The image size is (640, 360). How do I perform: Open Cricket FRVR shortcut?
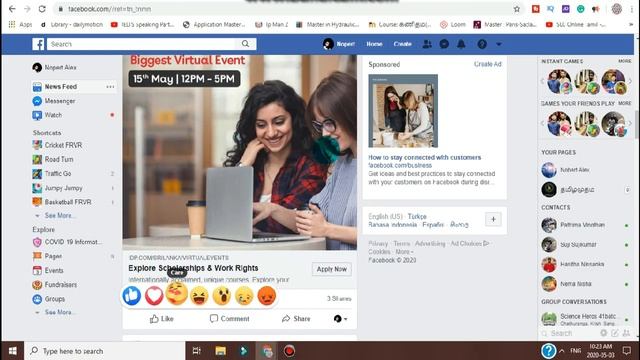tap(63, 145)
